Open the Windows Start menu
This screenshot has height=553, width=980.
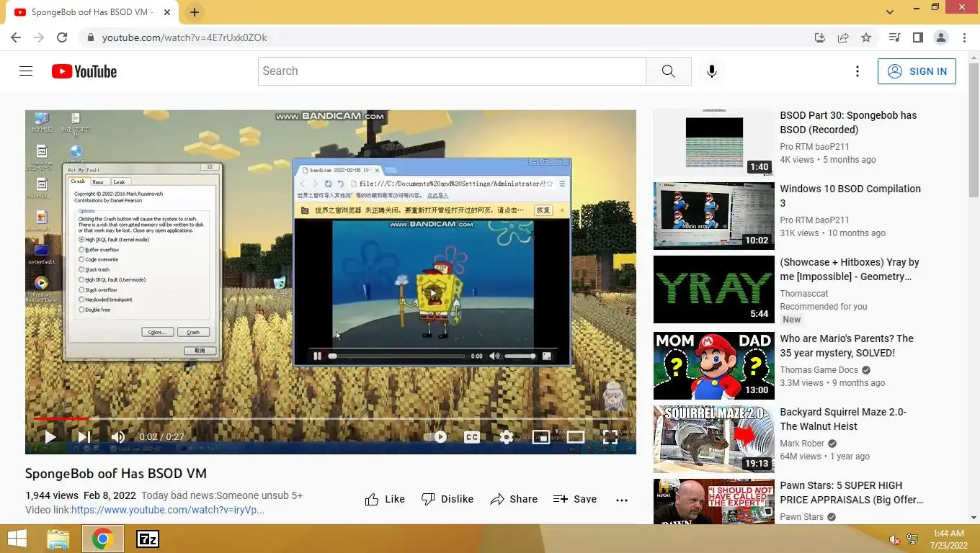pos(17,539)
